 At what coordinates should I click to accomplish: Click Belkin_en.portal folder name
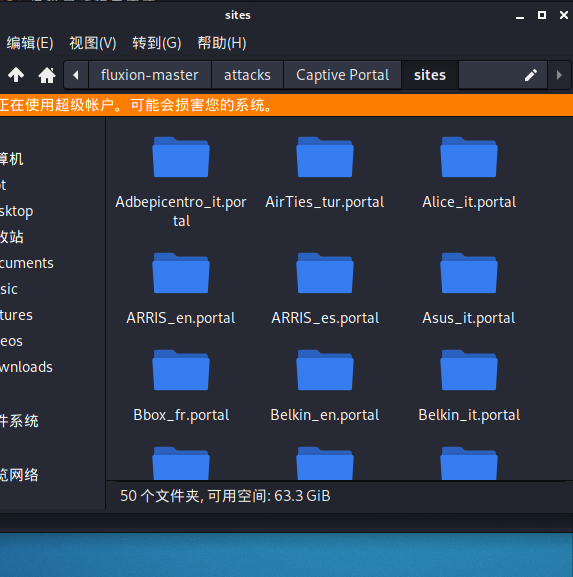click(325, 415)
